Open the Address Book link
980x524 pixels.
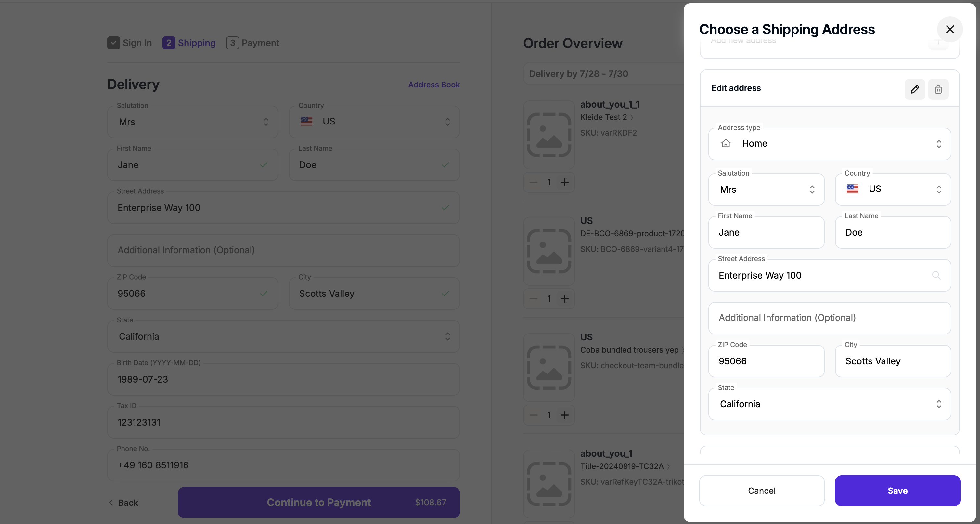[434, 85]
